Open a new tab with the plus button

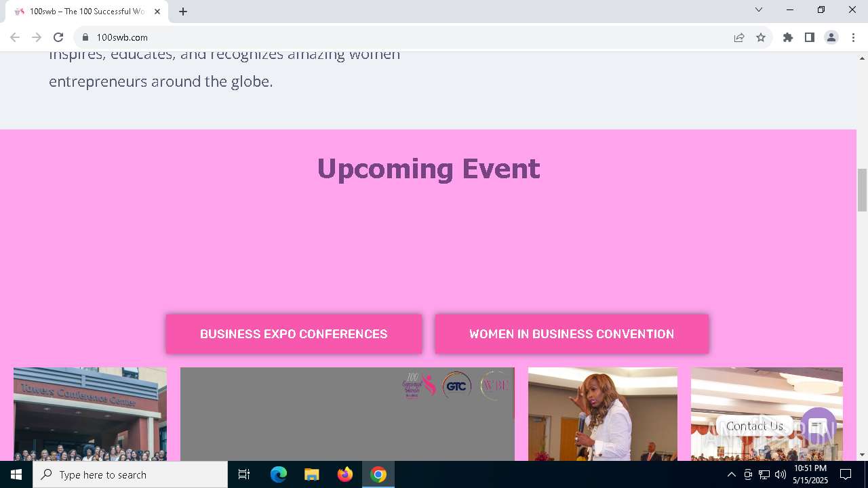pos(183,12)
